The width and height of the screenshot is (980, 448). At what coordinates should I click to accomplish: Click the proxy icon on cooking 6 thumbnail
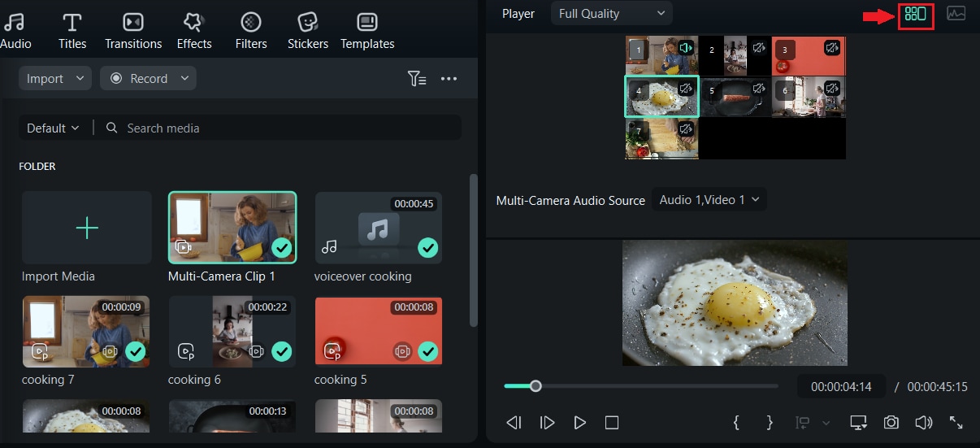point(186,352)
